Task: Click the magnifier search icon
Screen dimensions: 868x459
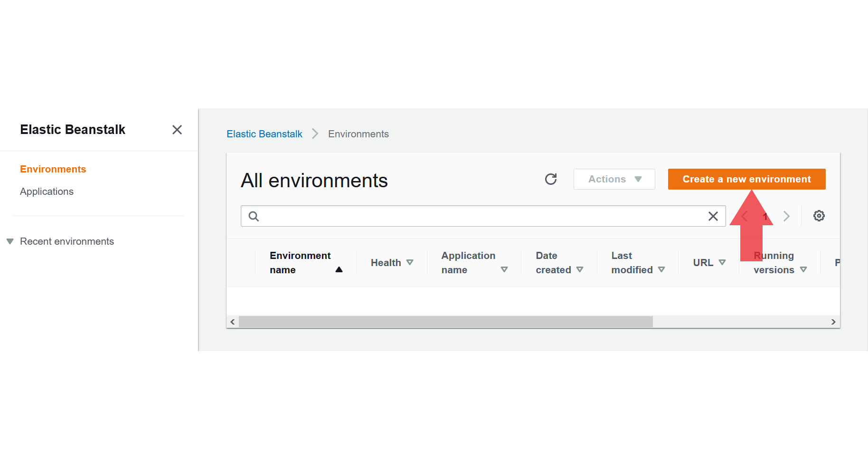Action: pos(254,217)
